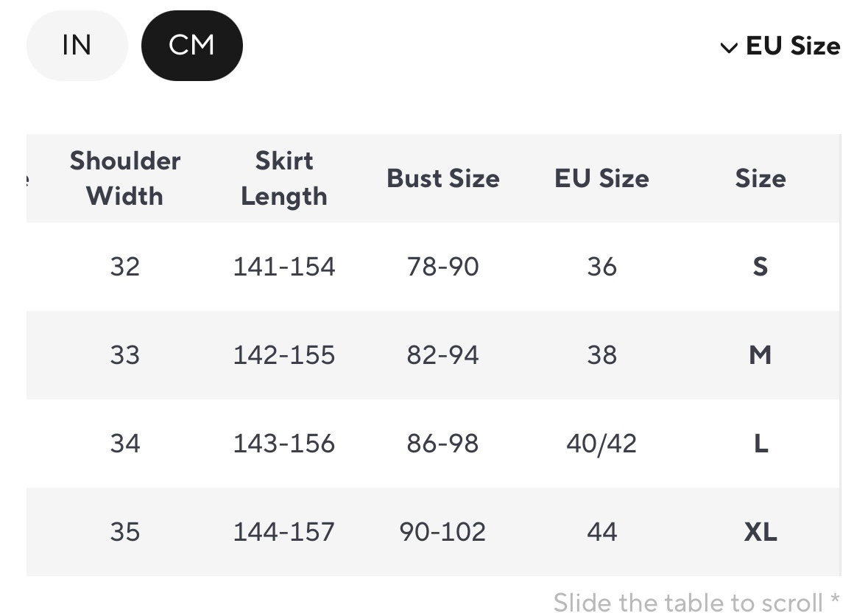Click the Size column header
Screen dimensions: 868x613
click(x=761, y=178)
